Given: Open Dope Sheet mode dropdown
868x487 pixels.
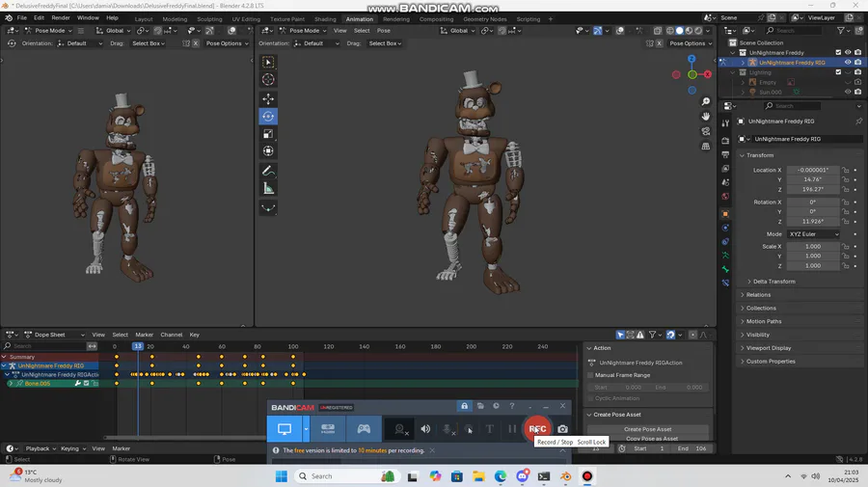Looking at the screenshot, I should click(x=54, y=335).
